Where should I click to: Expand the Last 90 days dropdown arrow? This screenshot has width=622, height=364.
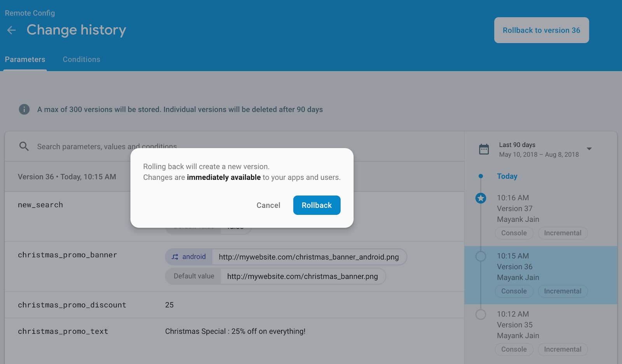(589, 149)
